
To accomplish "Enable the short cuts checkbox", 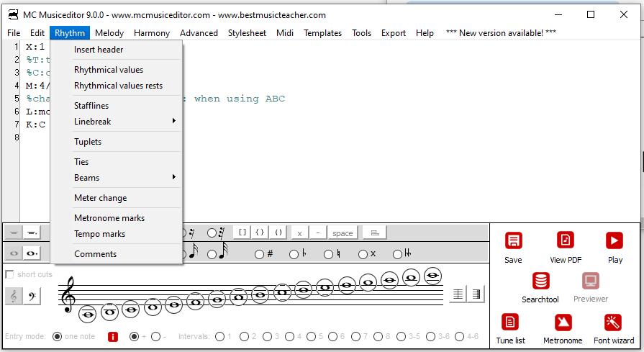I will (9, 274).
